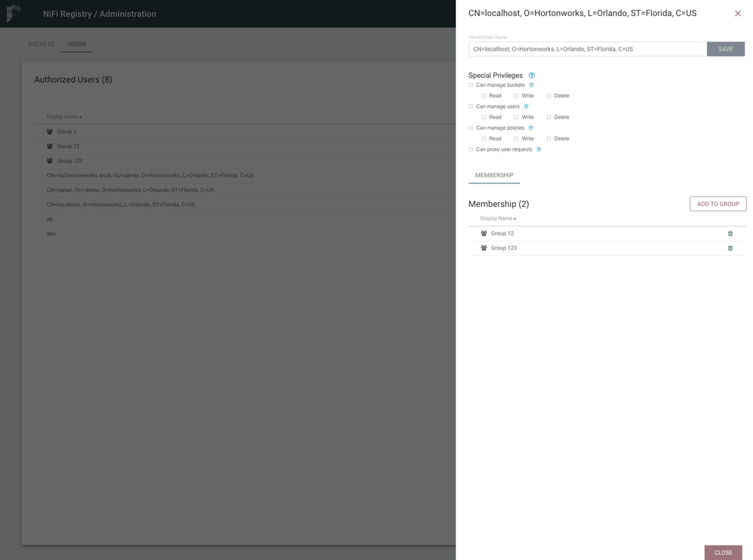Select the MEMBERSHIP tab
This screenshot has height=560, width=753.
click(x=494, y=175)
